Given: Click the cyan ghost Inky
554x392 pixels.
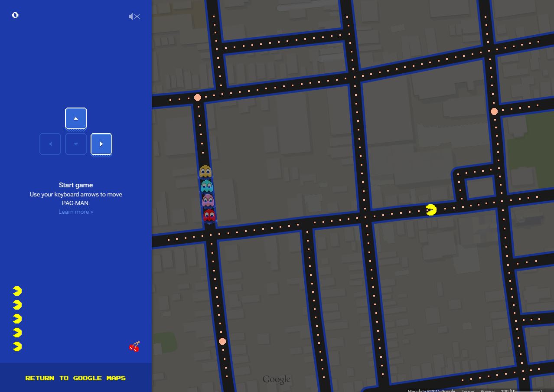Looking at the screenshot, I should (x=207, y=186).
